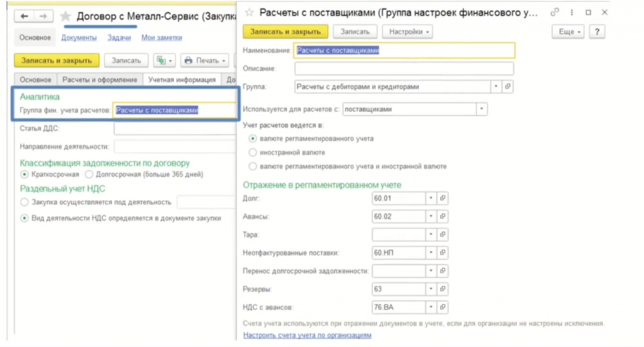Click the green create-based-on icon button
Screen dimensions: 644x347
tap(164, 60)
